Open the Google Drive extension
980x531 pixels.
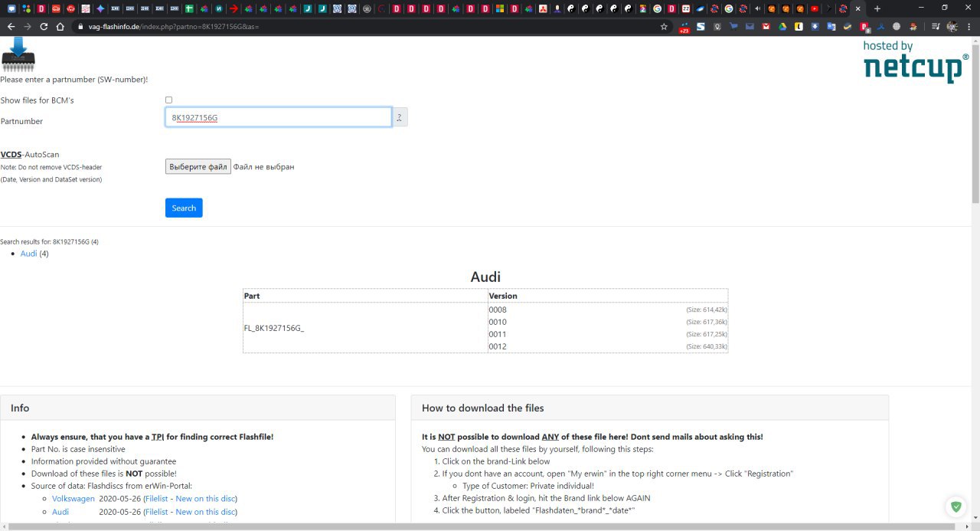coord(782,26)
